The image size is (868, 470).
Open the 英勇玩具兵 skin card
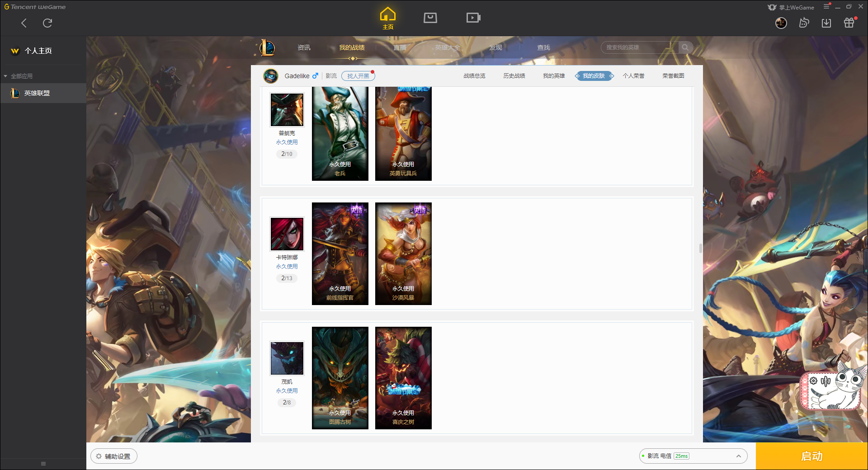[403, 134]
